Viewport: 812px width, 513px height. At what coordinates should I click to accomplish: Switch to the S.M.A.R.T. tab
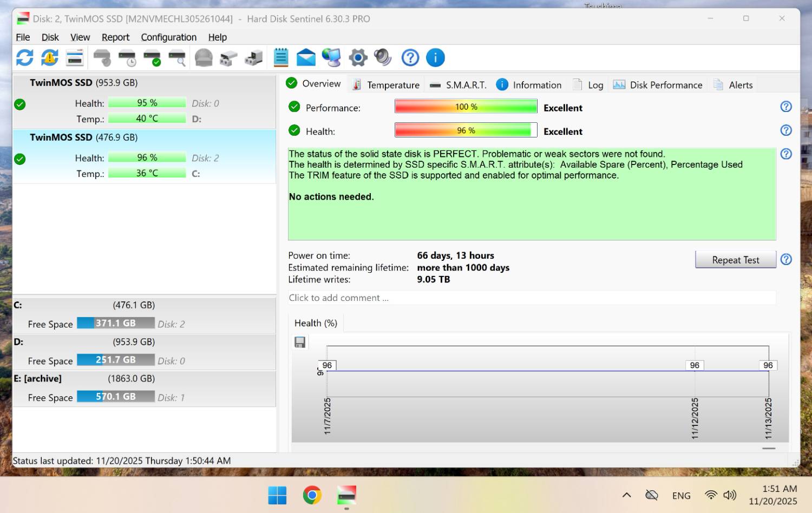(459, 85)
